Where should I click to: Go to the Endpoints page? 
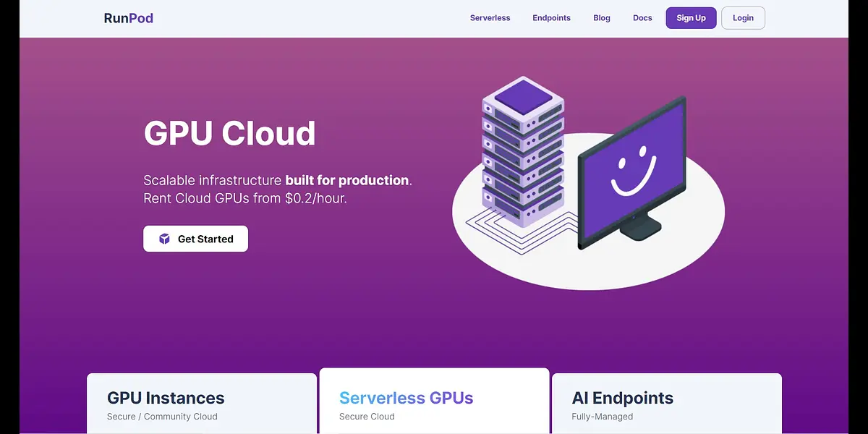coord(551,18)
